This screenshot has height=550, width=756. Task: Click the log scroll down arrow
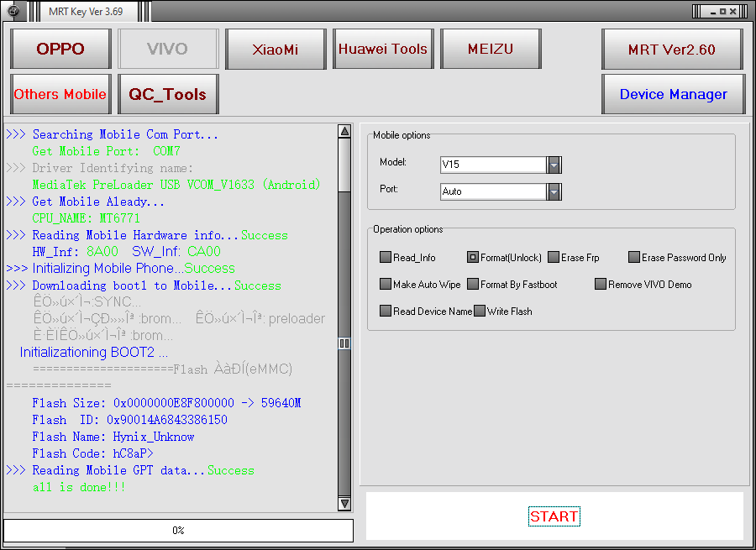click(344, 504)
